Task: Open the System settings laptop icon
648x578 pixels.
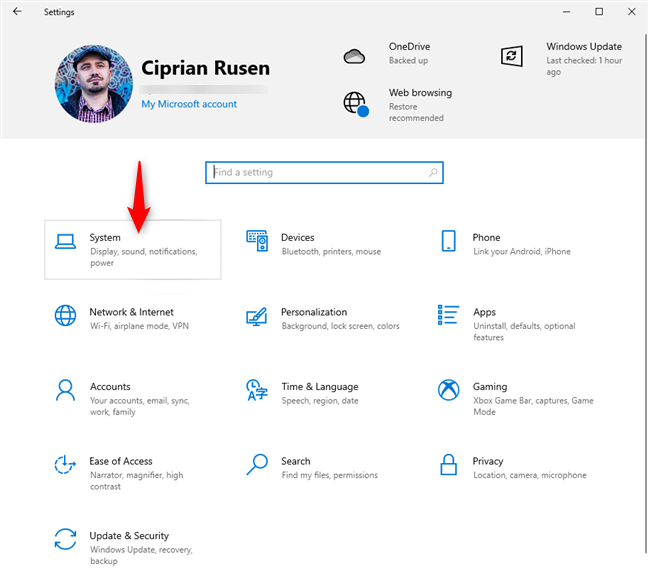Action: point(66,242)
